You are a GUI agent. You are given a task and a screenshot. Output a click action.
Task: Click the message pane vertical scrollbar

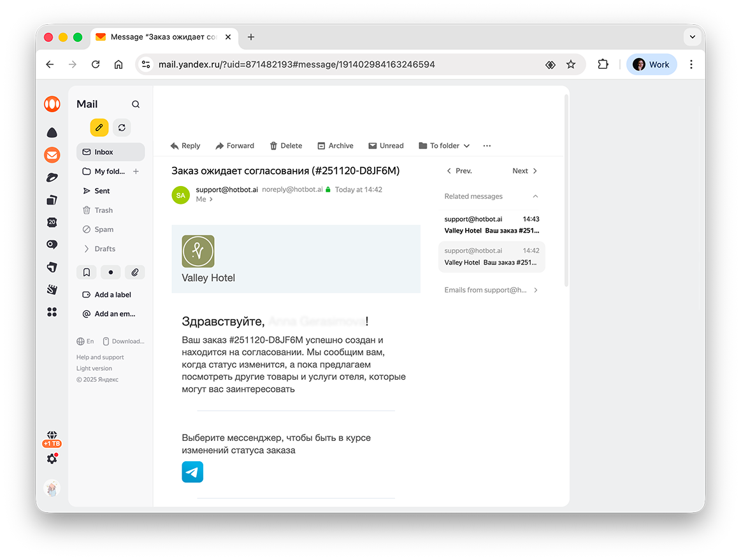pos(566,190)
